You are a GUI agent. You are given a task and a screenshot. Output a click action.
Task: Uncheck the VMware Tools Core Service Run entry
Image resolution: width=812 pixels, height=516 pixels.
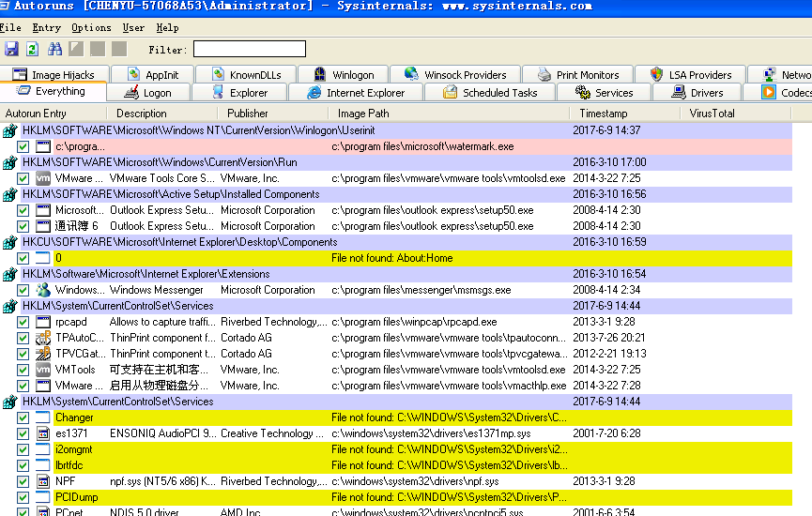pyautogui.click(x=23, y=178)
